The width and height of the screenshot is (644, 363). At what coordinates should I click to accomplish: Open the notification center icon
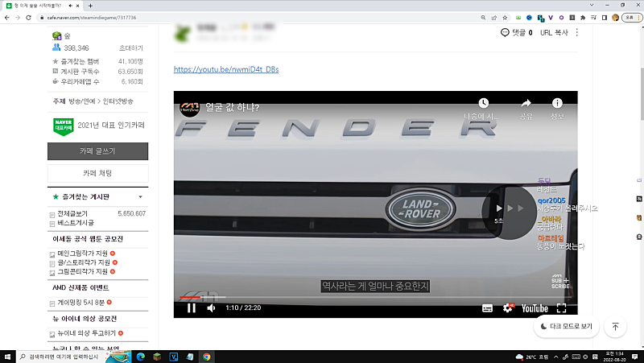(x=635, y=357)
